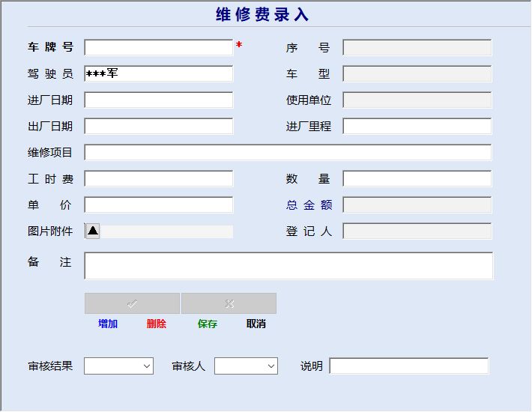Expand the 审核人 combo box
Viewport: 532px width, 412px height.
point(246,366)
